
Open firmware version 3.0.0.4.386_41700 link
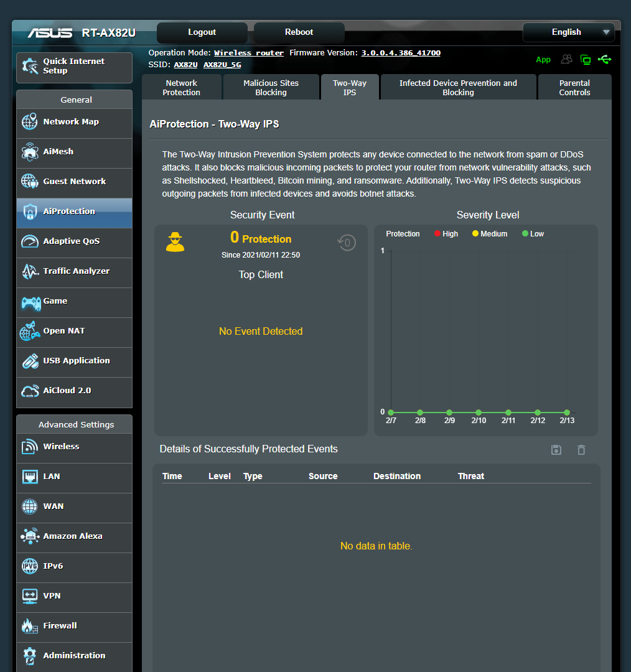(401, 53)
